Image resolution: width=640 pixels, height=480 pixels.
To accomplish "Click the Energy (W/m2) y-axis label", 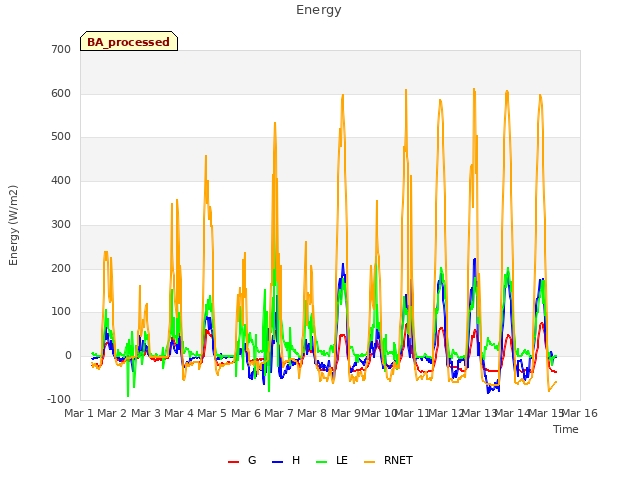I will [13, 225].
